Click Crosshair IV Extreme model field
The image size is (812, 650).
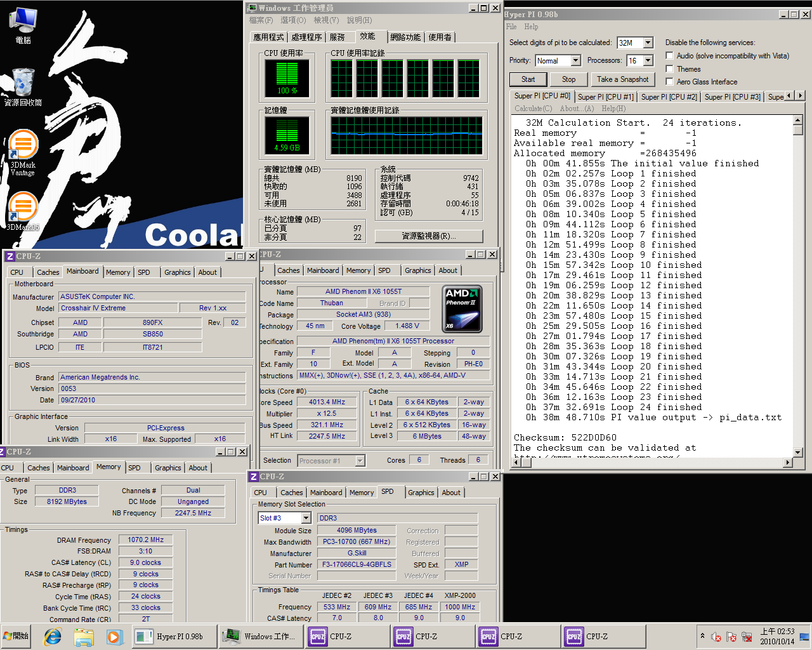click(x=119, y=308)
